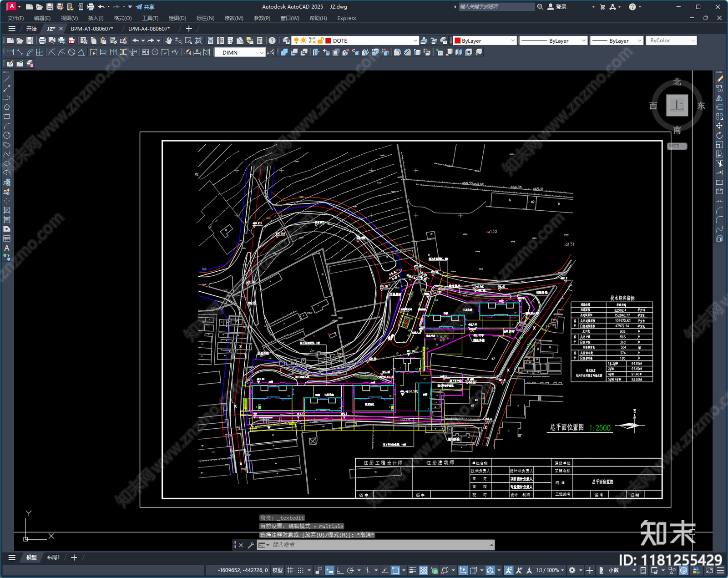Select the multiline Text tool in left toolbar

(7, 248)
